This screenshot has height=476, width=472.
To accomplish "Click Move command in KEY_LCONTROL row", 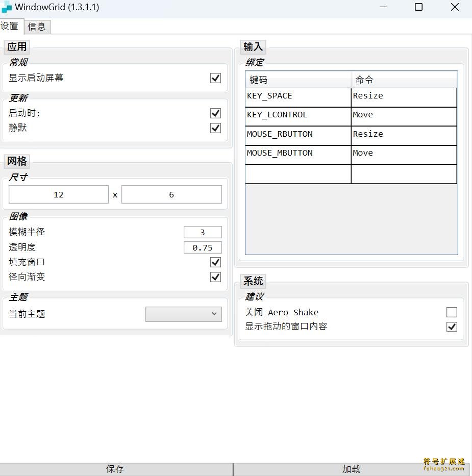I will tap(404, 116).
